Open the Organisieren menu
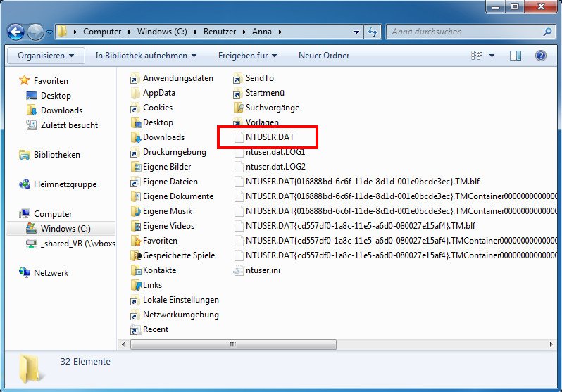562x392 pixels. point(46,56)
